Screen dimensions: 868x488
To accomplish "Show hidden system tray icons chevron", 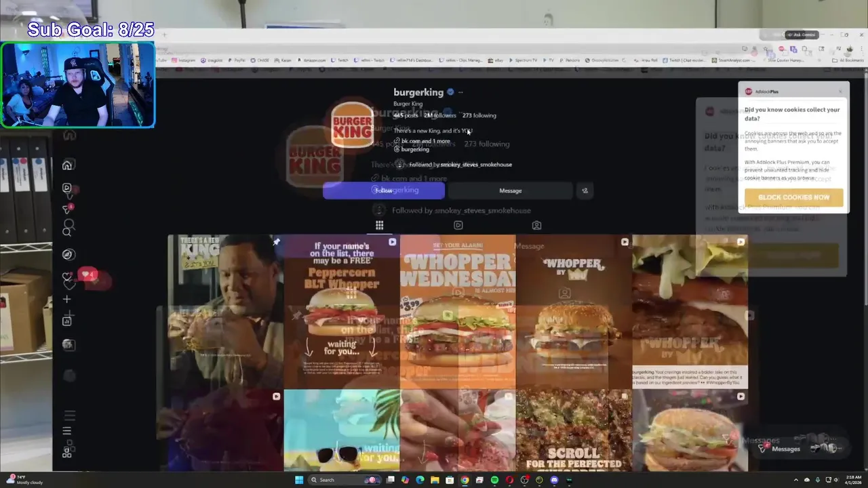I will (x=797, y=480).
